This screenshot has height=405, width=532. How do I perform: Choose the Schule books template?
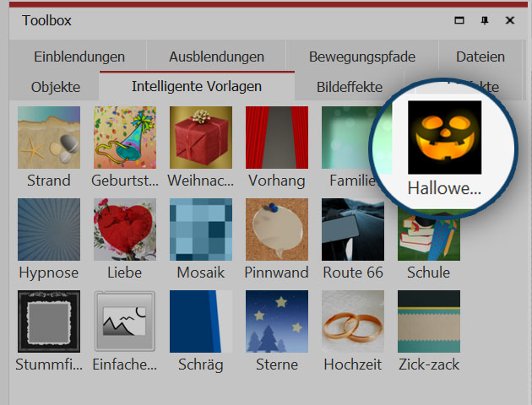click(429, 239)
